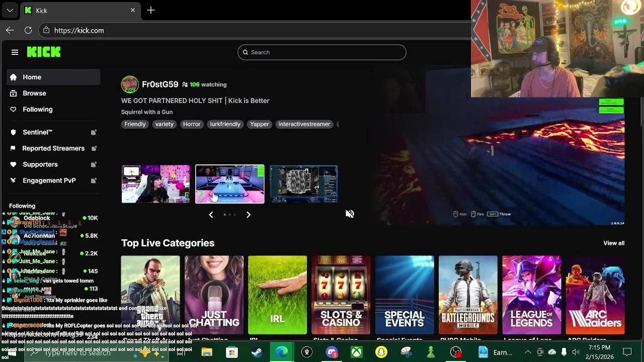Click the external icon beside Supporters
644x362 pixels.
pos(94,164)
